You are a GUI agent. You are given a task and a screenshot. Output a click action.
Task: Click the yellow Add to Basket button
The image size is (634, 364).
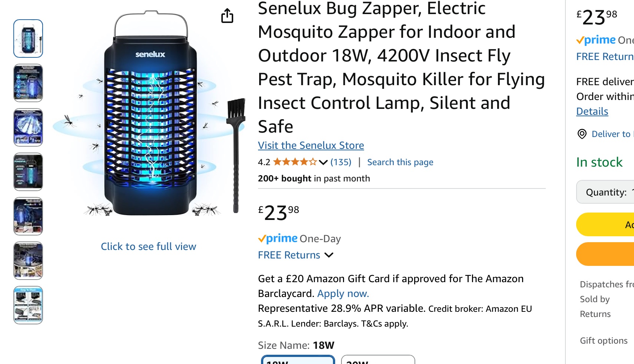[x=606, y=224]
